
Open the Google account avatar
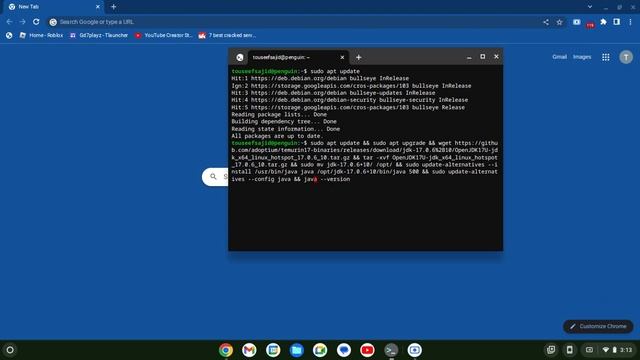point(626,57)
